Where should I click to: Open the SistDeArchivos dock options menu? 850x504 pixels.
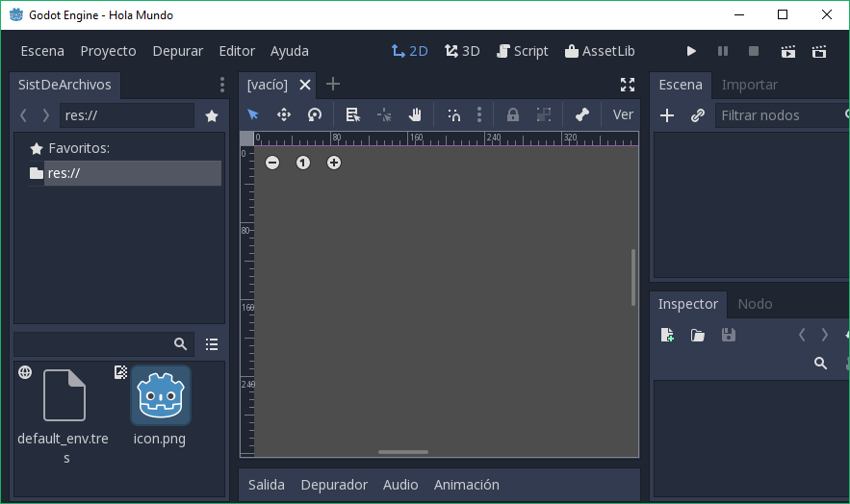click(x=222, y=85)
